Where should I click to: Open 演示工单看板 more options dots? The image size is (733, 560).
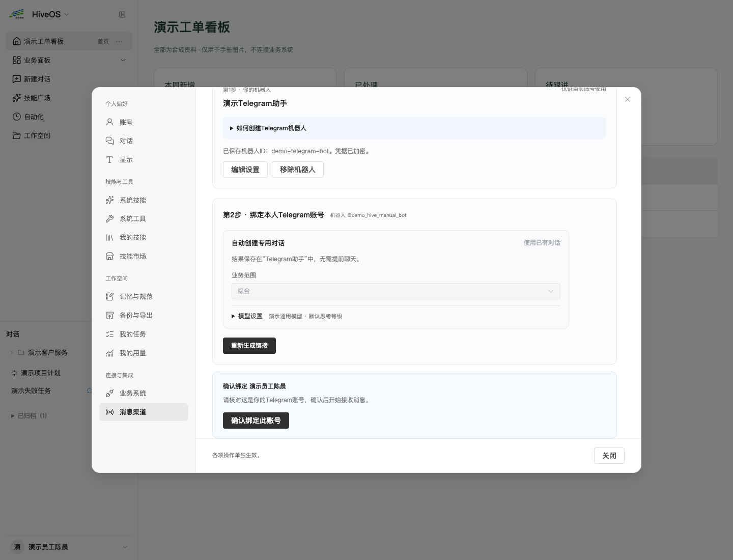coord(119,41)
